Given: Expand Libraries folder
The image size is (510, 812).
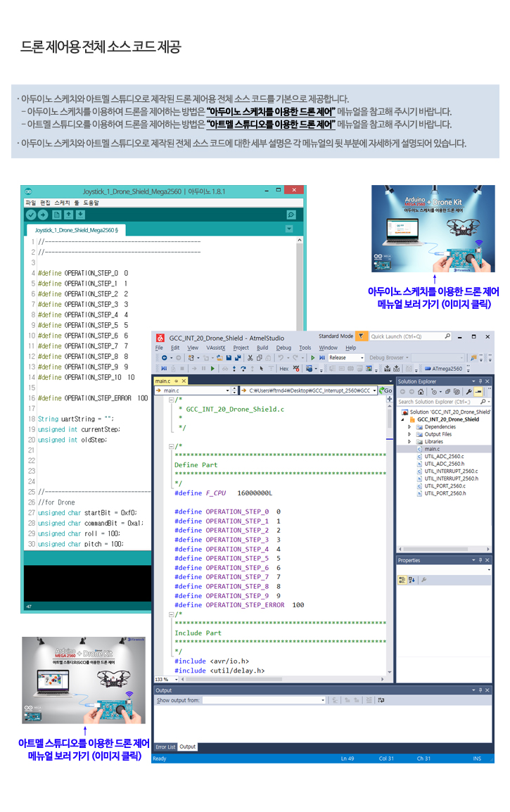Looking at the screenshot, I should 409,442.
